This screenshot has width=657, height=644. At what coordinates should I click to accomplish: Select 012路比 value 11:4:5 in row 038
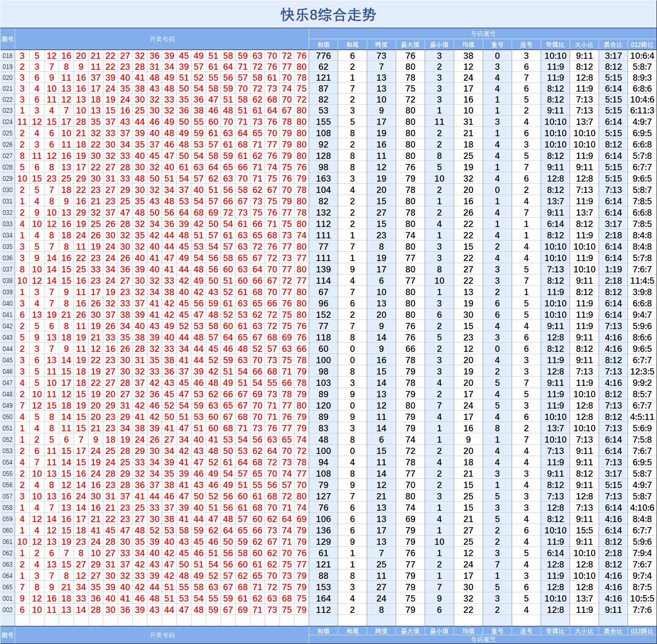[642, 281]
